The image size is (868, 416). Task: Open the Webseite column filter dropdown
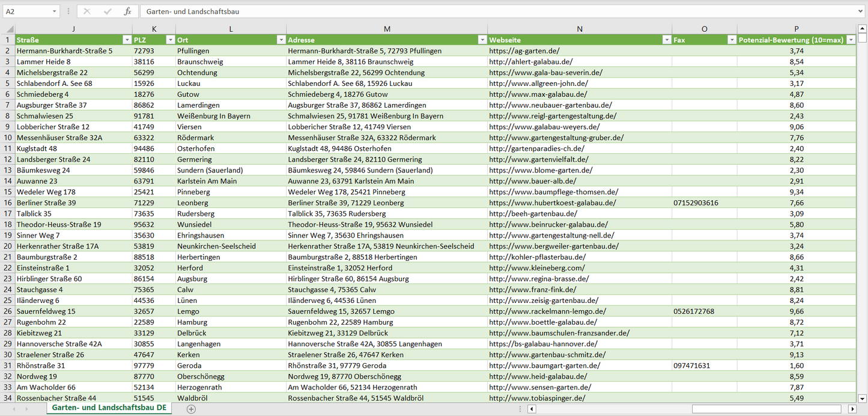coord(666,40)
